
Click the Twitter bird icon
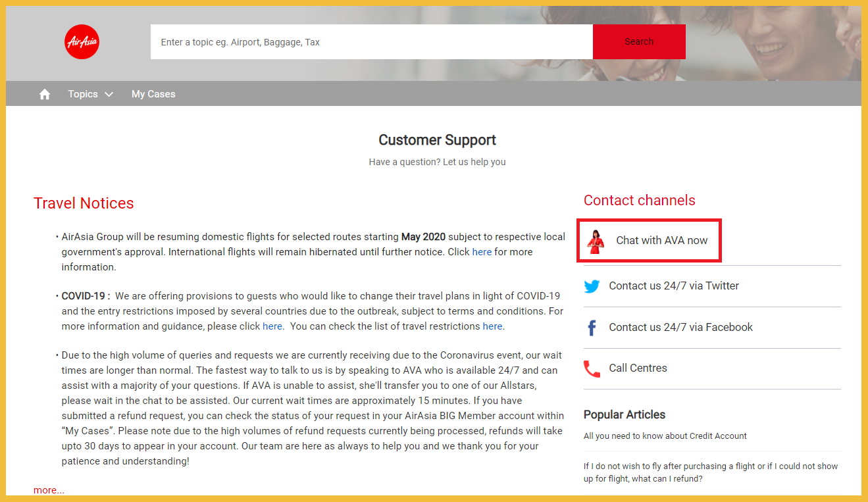(592, 286)
